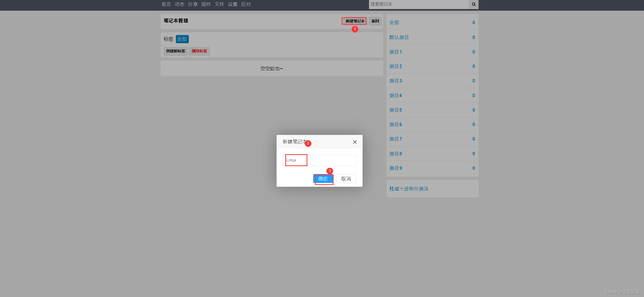Select the 全部 category in sidebar
Screen dimensions: 644x297
tap(394, 23)
